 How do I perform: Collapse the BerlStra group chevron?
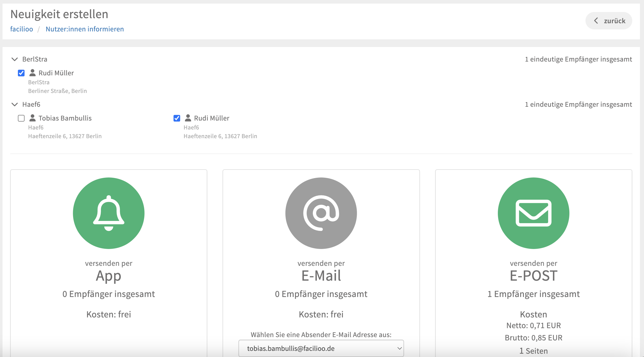pos(15,59)
